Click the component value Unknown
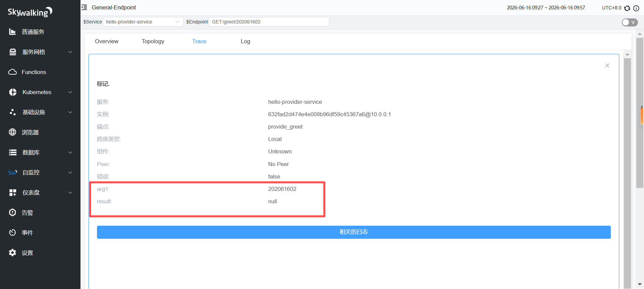 [x=280, y=151]
